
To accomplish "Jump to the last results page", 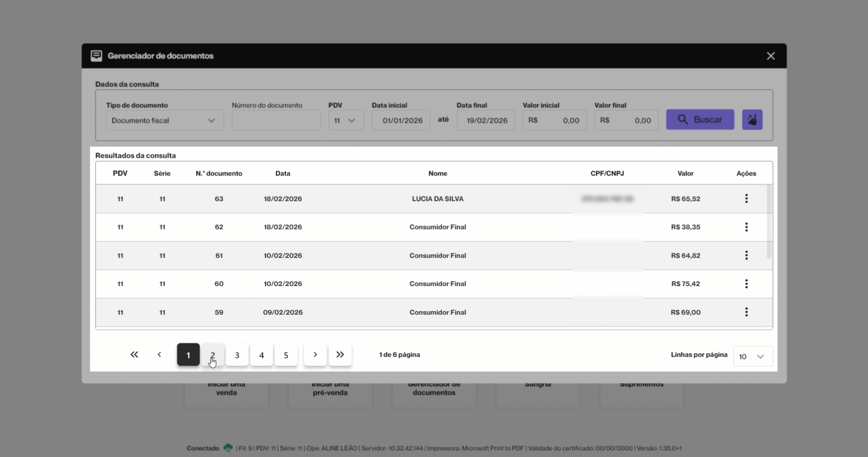I will coord(340,355).
